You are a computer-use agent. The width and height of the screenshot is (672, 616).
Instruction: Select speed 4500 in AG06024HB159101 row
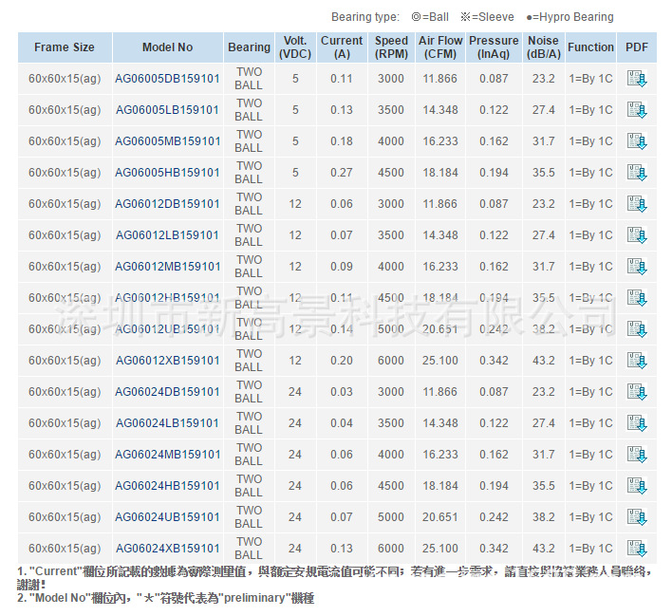pyautogui.click(x=391, y=486)
